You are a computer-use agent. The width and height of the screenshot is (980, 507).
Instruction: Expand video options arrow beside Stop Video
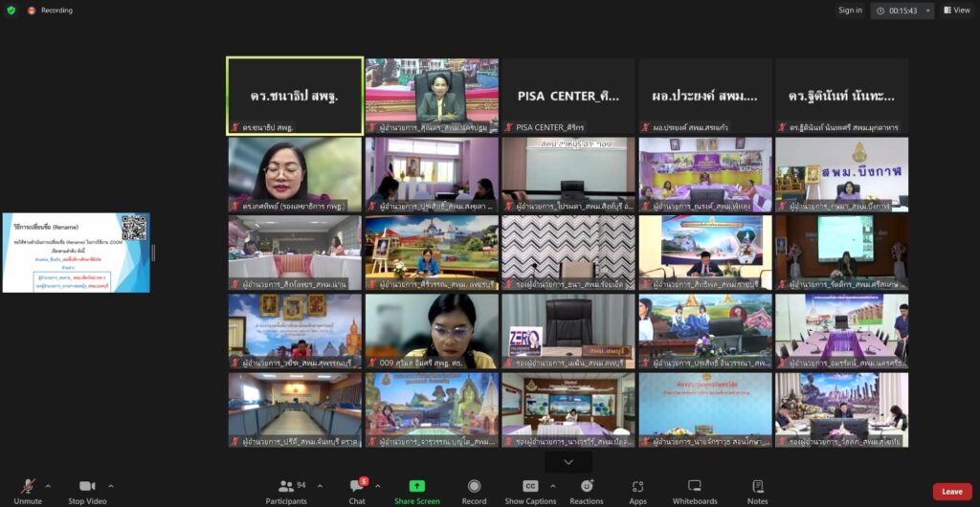click(x=111, y=485)
